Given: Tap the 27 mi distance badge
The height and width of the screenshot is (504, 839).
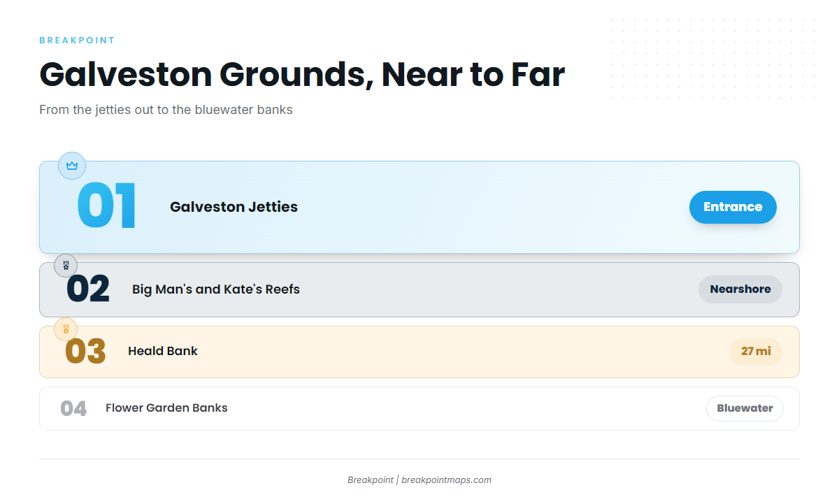Looking at the screenshot, I should point(756,352).
